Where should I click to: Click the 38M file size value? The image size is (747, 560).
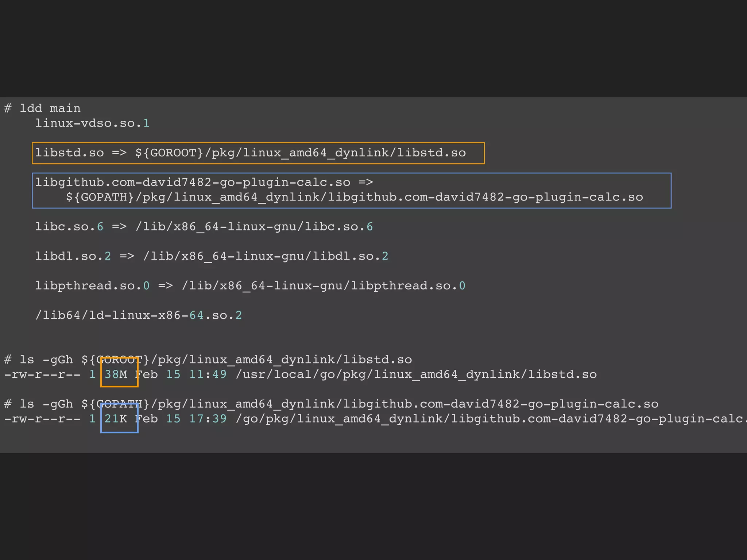click(116, 374)
